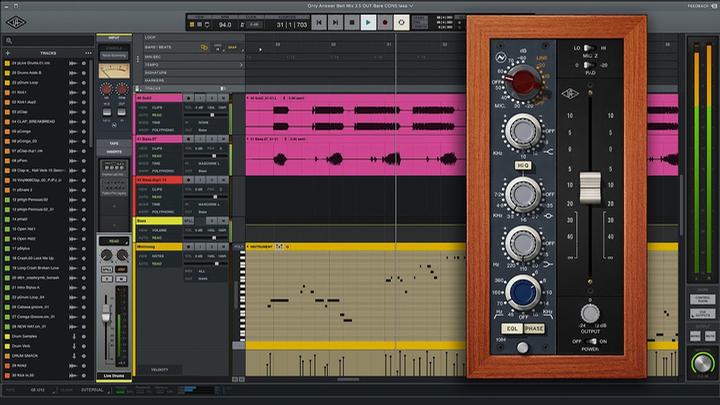This screenshot has height=405, width=720.
Task: Click the tempo value 94.0
Action: [225, 25]
